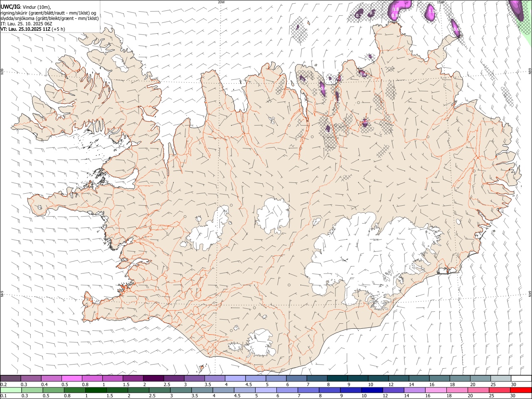Pick the upper legend swatch between 1 and 1.5

(x=112, y=378)
